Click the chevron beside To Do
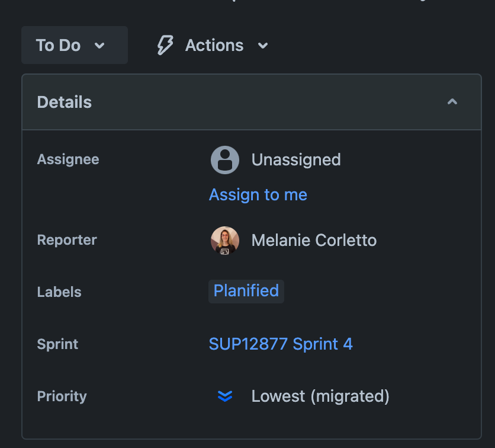The height and width of the screenshot is (448, 495). point(99,46)
